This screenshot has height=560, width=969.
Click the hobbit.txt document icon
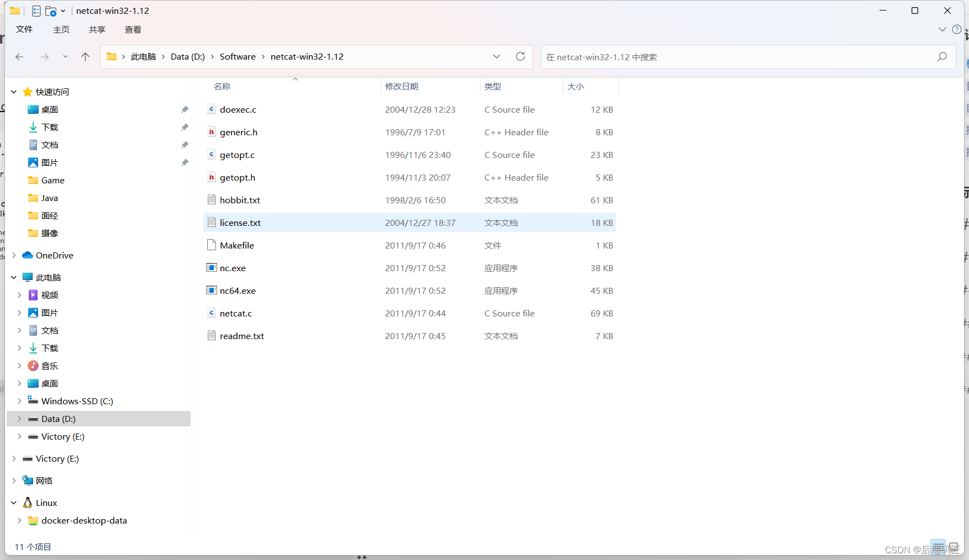point(211,200)
